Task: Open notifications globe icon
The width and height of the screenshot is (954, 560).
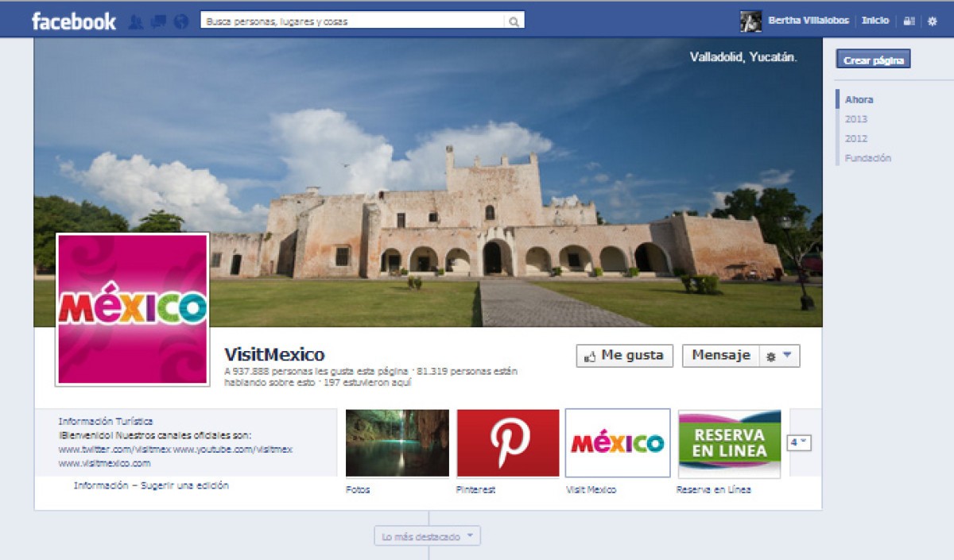Action: pos(181,22)
